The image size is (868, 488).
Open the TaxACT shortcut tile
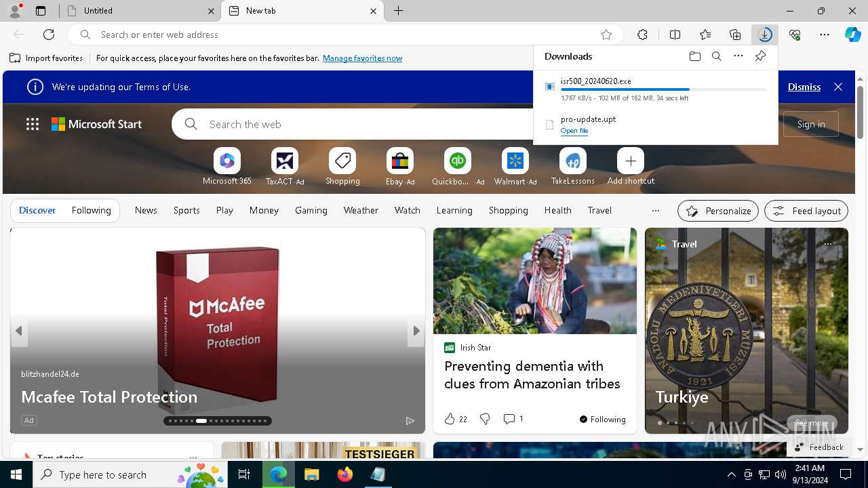[285, 167]
